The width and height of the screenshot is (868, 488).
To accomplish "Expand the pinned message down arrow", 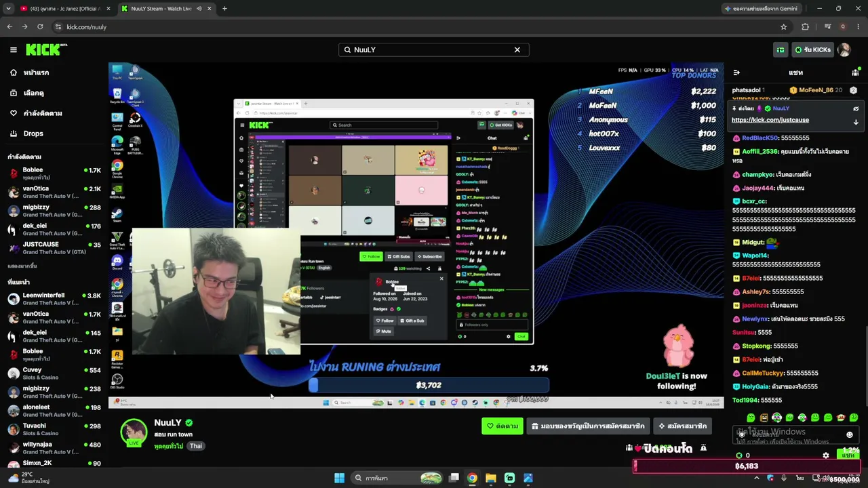I will (x=856, y=123).
